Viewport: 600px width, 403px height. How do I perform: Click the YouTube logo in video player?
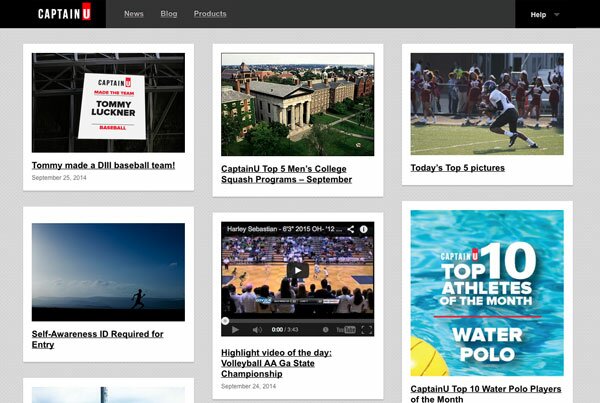pos(346,330)
